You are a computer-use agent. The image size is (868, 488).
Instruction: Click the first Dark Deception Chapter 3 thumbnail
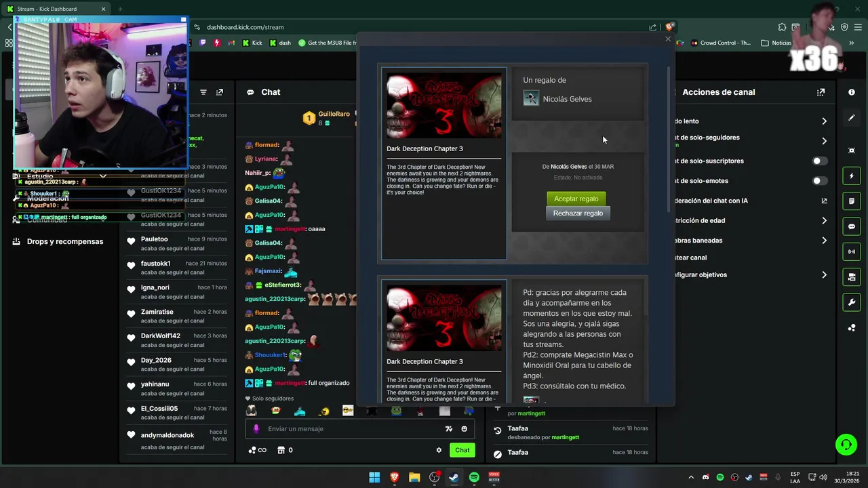(x=444, y=106)
